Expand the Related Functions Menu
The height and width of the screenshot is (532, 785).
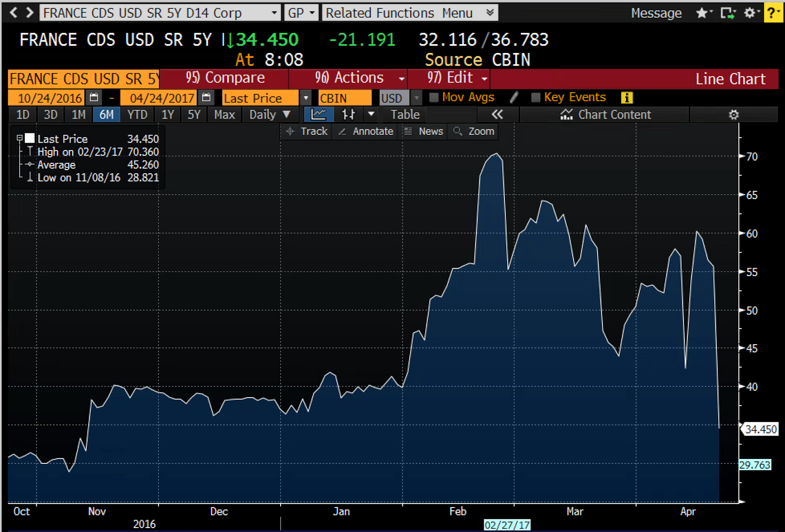pos(410,13)
